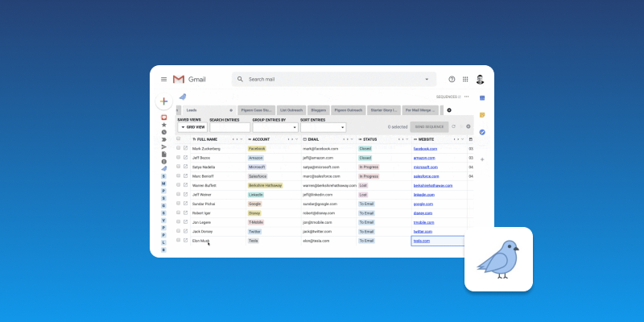Click the Berkshire Hathaway account tag
The height and width of the screenshot is (322, 644).
coord(266,185)
